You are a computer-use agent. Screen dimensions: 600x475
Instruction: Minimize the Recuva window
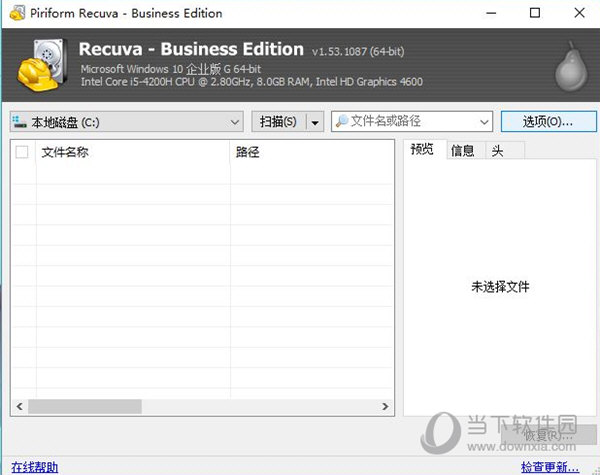pos(491,13)
